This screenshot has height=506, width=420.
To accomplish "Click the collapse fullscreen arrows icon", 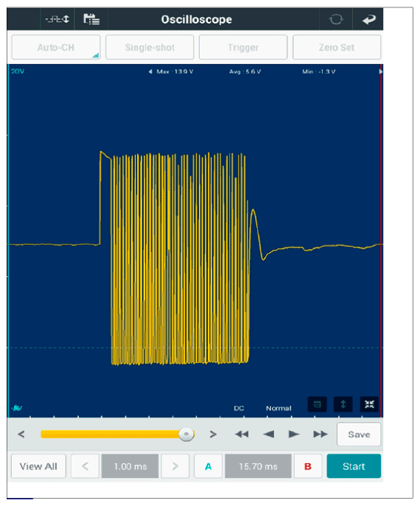I will coord(369,404).
